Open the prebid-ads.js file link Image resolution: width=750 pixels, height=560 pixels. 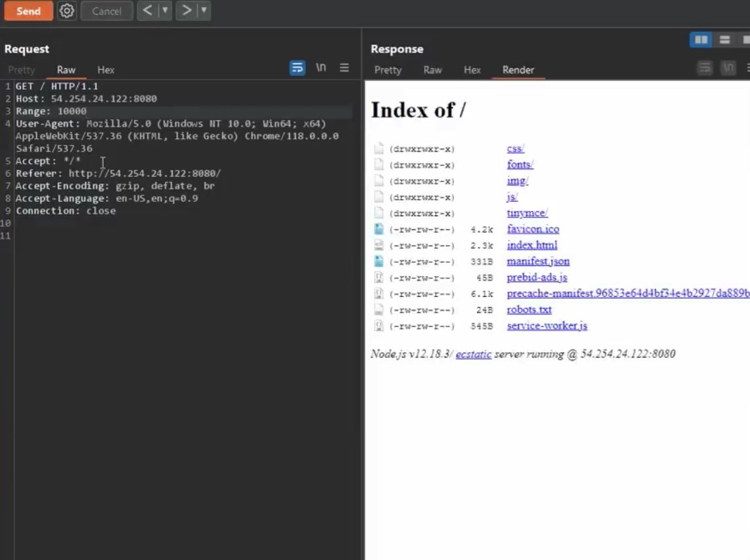536,277
